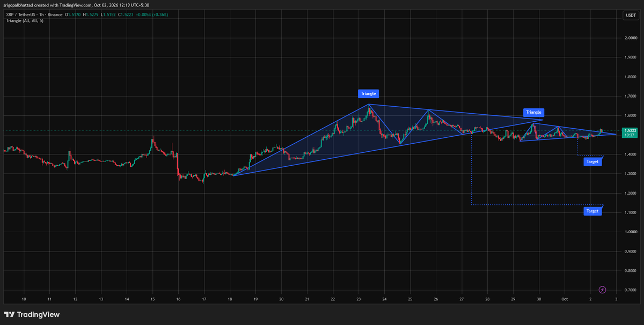
Task: Click date 10 on the time axis
Action: click(24, 299)
